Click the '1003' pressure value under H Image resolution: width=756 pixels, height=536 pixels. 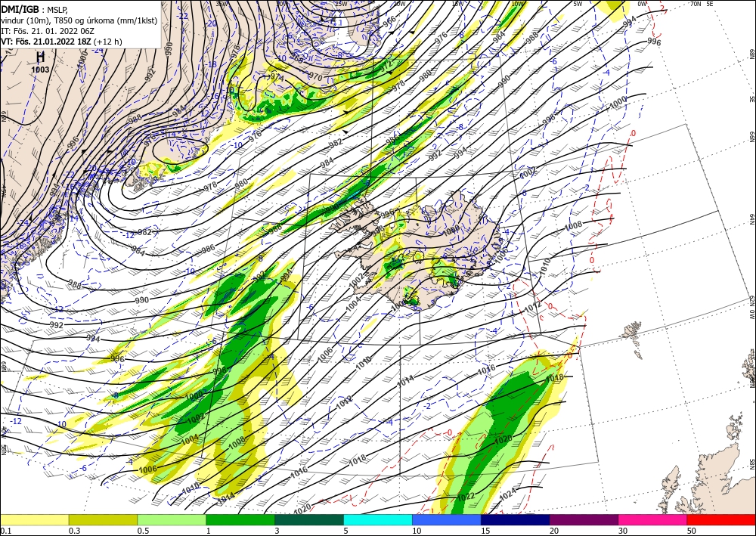pyautogui.click(x=40, y=70)
